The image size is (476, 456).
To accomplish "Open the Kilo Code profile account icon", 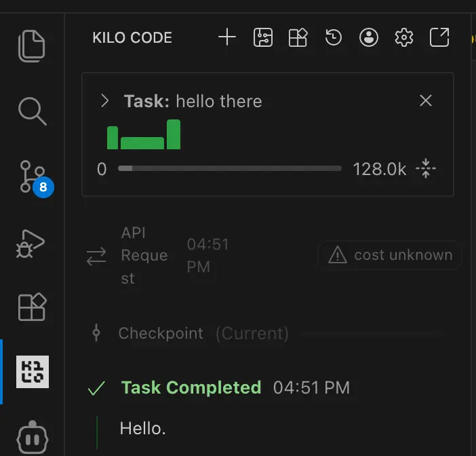I will point(369,37).
